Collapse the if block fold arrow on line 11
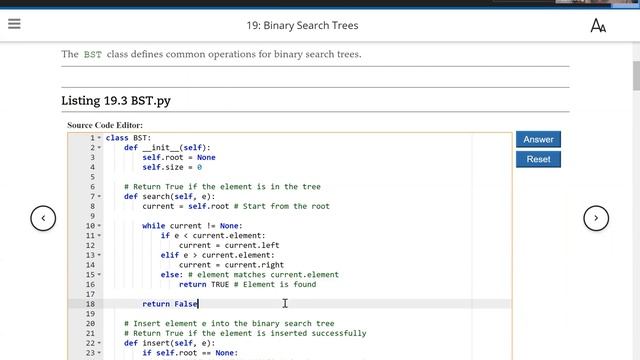This screenshot has width=640, height=360. click(99, 236)
